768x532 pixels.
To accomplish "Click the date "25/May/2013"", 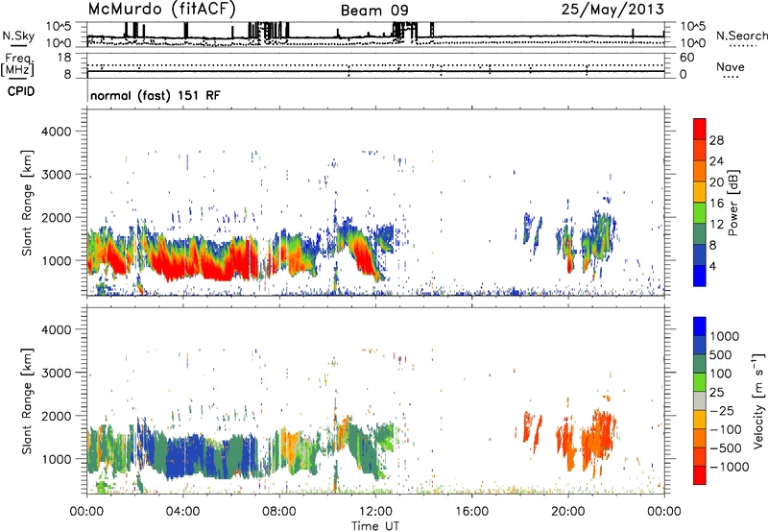I will [612, 9].
